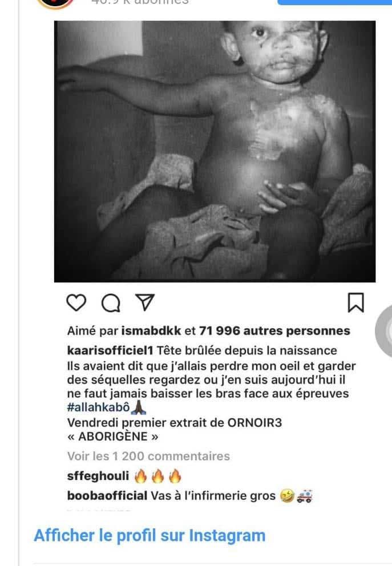Click the blue follow button at top
This screenshot has height=566, width=392.
tap(334, 2)
